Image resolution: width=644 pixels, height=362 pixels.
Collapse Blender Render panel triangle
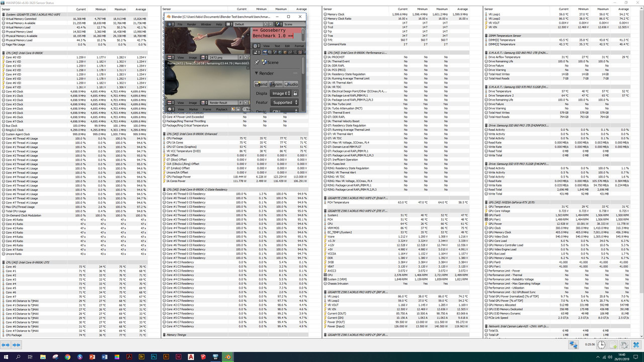(x=256, y=73)
